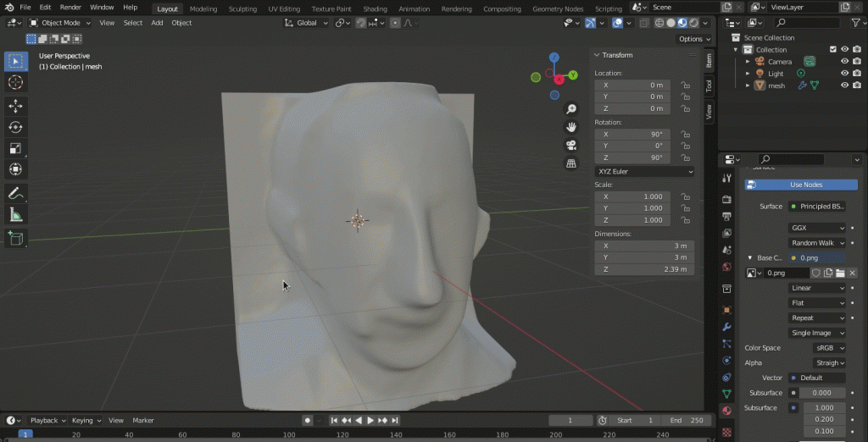Toggle the camera view icon
This screenshot has height=442, width=868.
click(570, 146)
